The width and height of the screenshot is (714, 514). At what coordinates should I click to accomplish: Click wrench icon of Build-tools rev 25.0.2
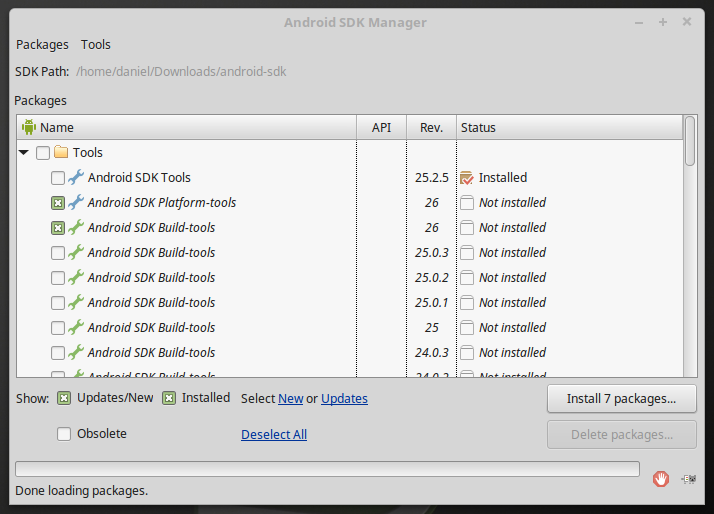point(76,277)
